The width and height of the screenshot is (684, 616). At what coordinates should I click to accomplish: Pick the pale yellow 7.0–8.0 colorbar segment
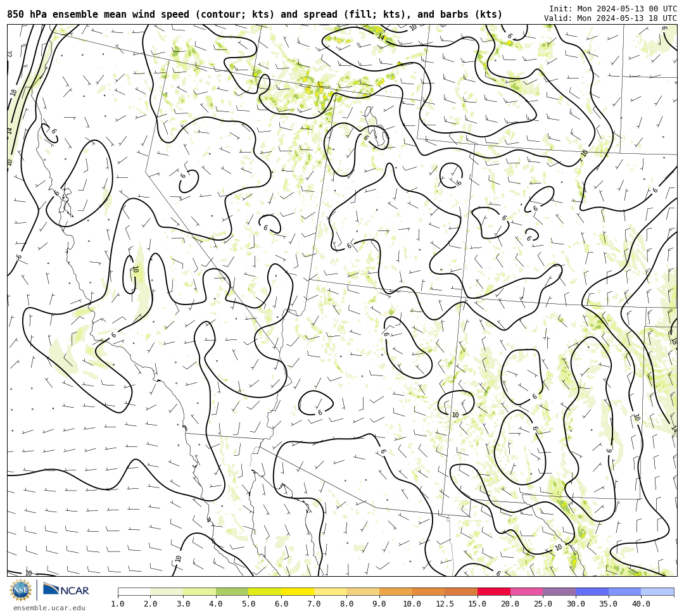330,591
